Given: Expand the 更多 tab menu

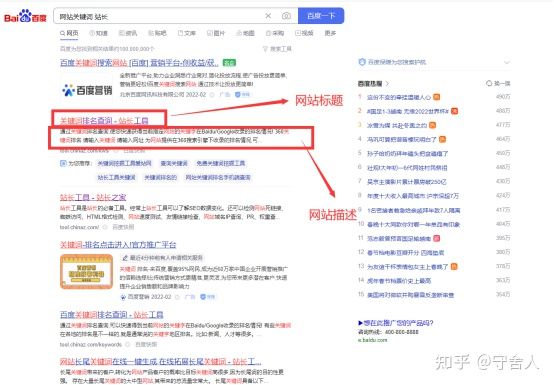Looking at the screenshot, I should (x=330, y=33).
